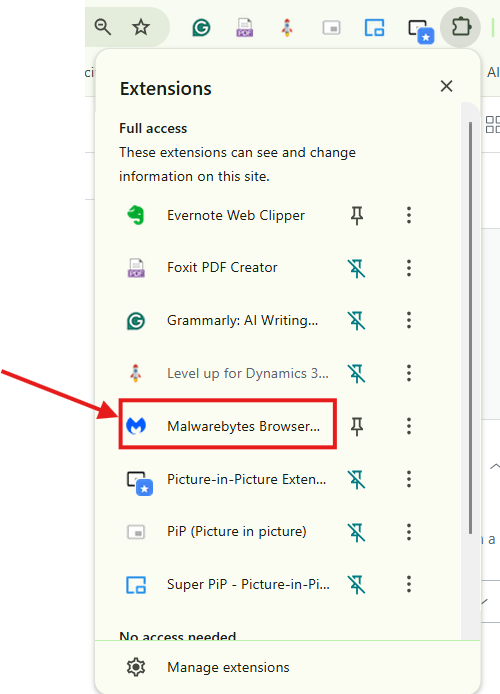Toggle pin for Foxit PDF Creator
Viewport: 500px width, 694px height.
357,268
